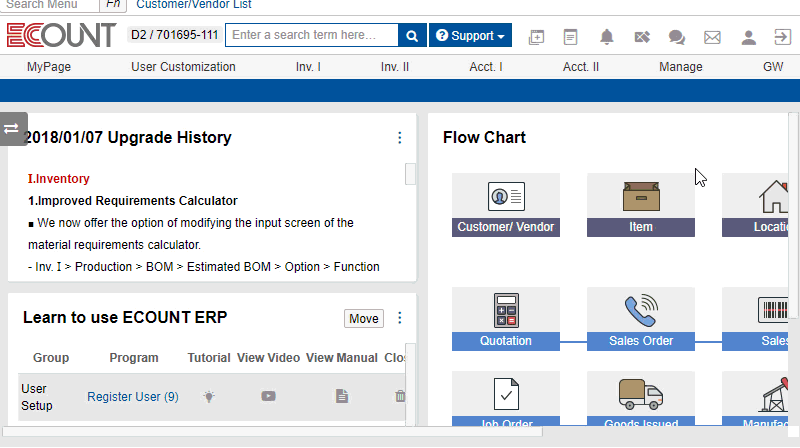Open the Customer/Vendor List tab
The image size is (800, 448).
(193, 5)
